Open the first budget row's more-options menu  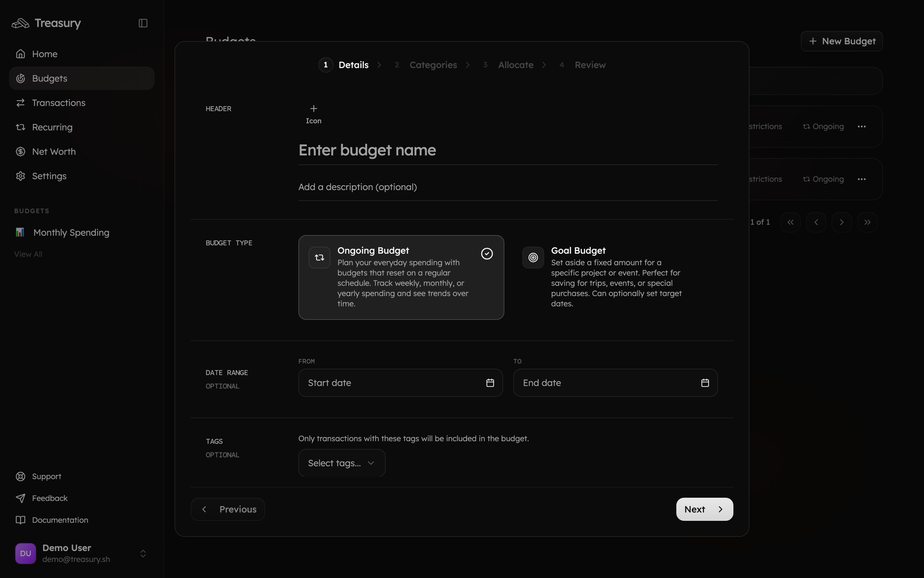[861, 127]
